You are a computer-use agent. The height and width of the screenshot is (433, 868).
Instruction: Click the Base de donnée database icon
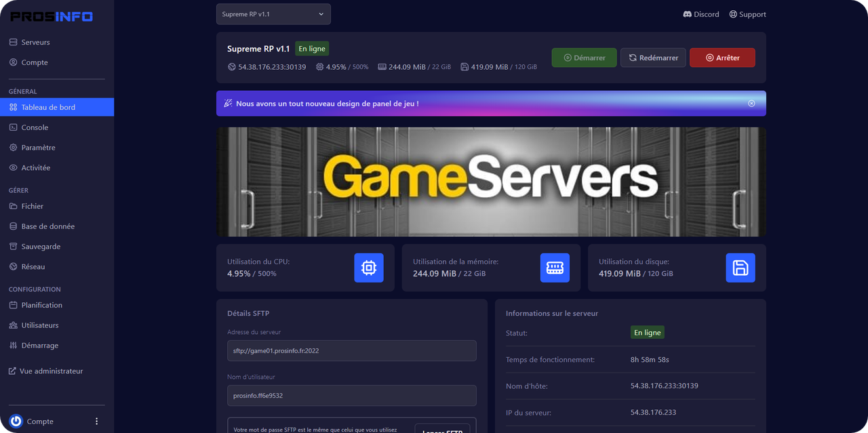pos(14,226)
